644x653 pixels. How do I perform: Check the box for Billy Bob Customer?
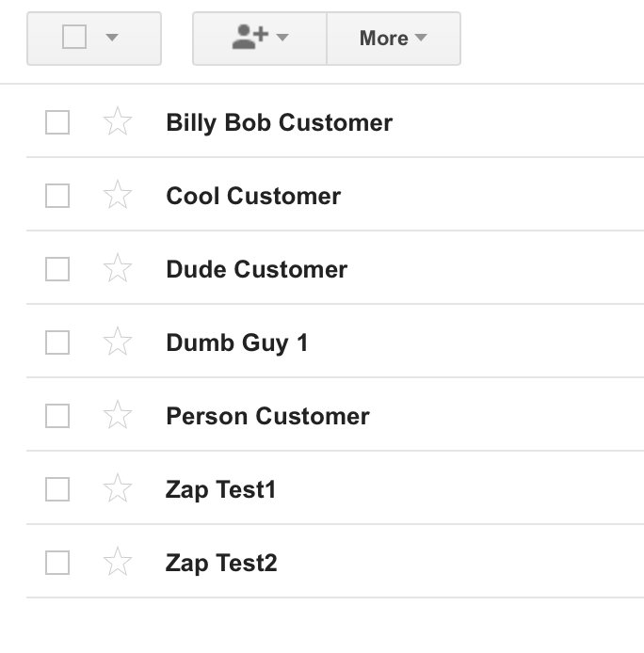pos(57,122)
